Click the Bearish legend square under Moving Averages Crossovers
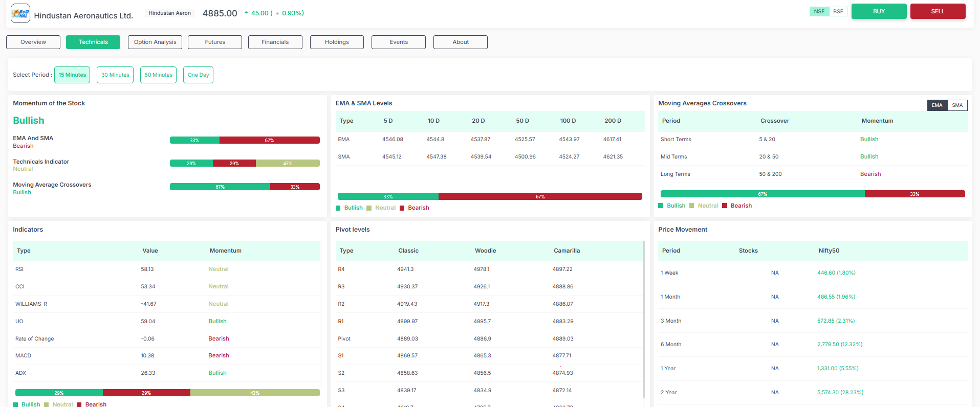The width and height of the screenshot is (980, 407). tap(725, 206)
